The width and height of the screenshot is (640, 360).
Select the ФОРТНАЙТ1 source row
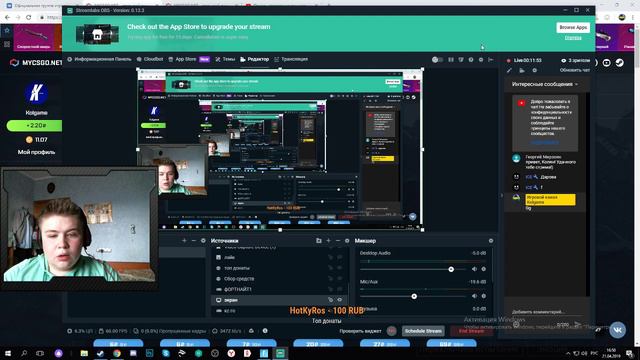[x=280, y=289]
